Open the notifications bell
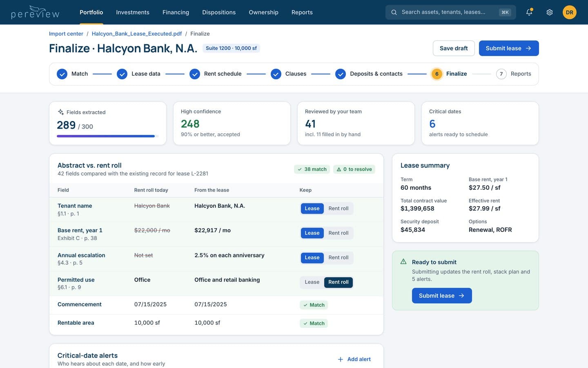The height and width of the screenshot is (368, 588). click(x=529, y=12)
